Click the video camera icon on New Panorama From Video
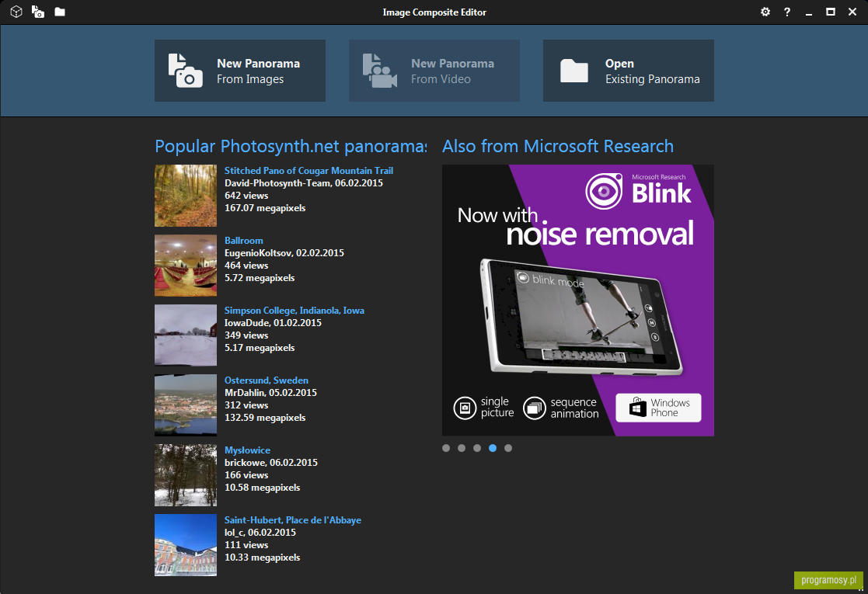This screenshot has height=594, width=868. [380, 71]
